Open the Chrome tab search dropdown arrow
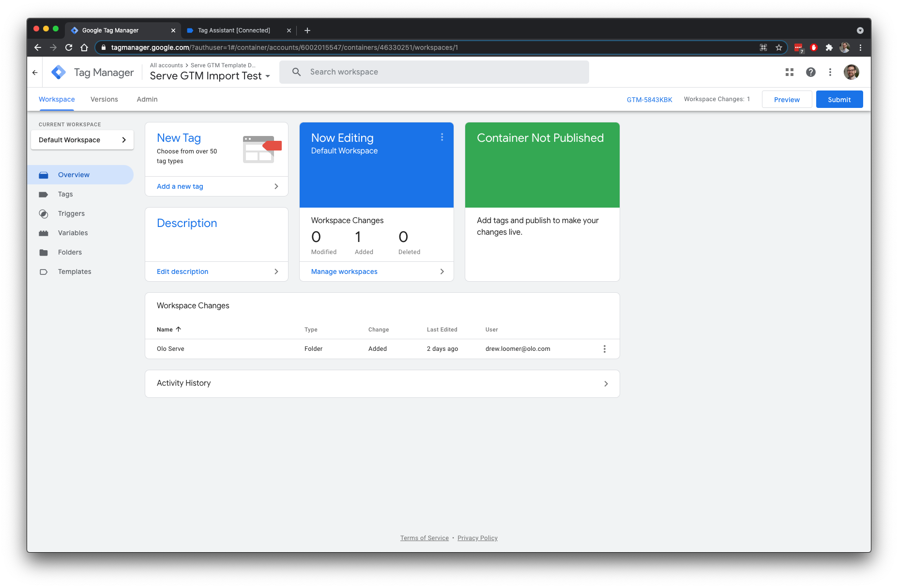 pos(860,30)
